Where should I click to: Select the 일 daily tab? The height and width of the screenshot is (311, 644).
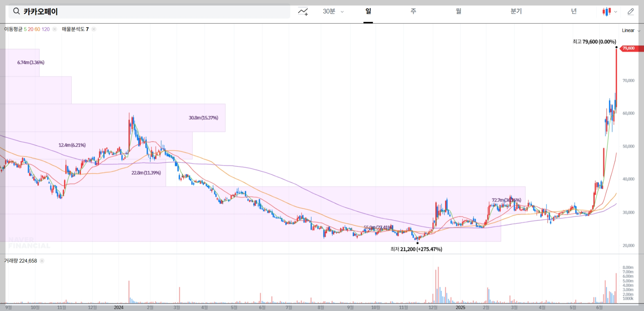(368, 11)
